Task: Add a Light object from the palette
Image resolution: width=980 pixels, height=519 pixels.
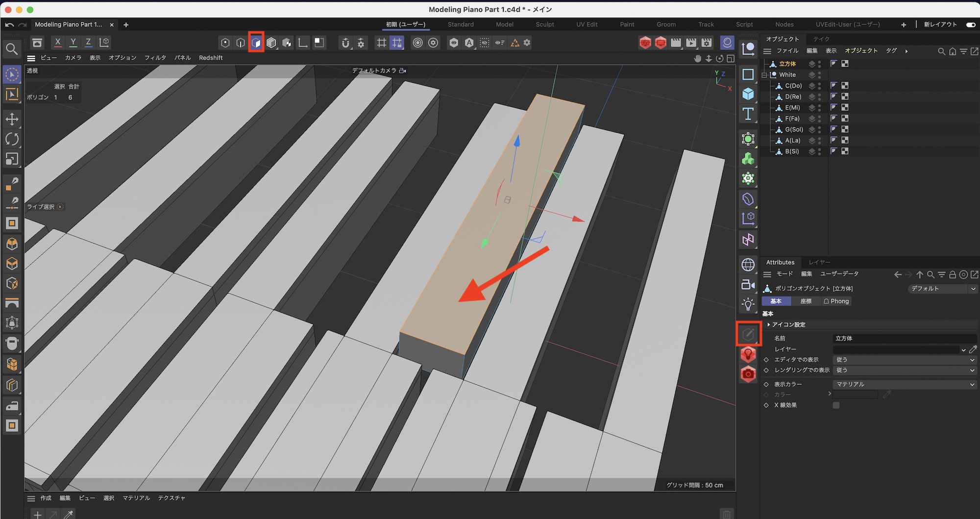Action: click(x=748, y=304)
